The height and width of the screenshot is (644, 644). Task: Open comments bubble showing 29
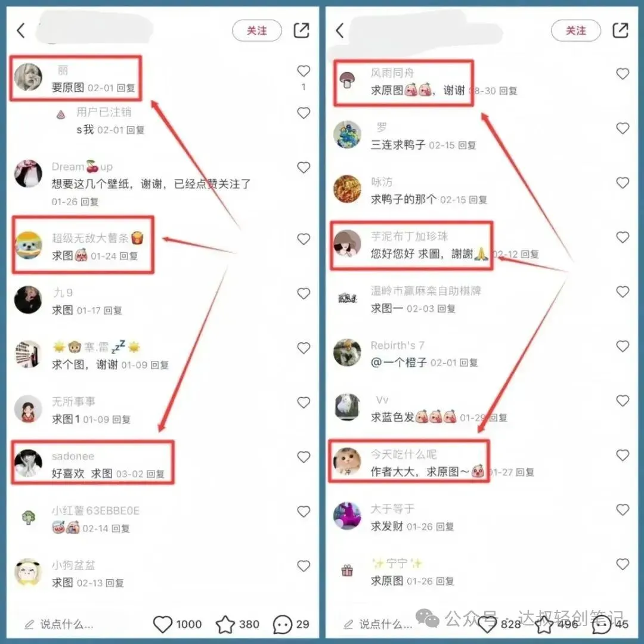[283, 624]
